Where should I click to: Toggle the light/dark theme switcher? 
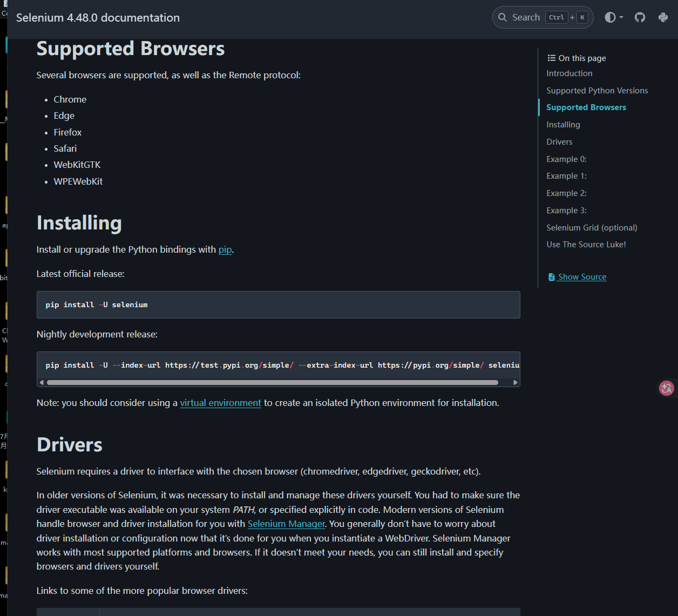[614, 17]
